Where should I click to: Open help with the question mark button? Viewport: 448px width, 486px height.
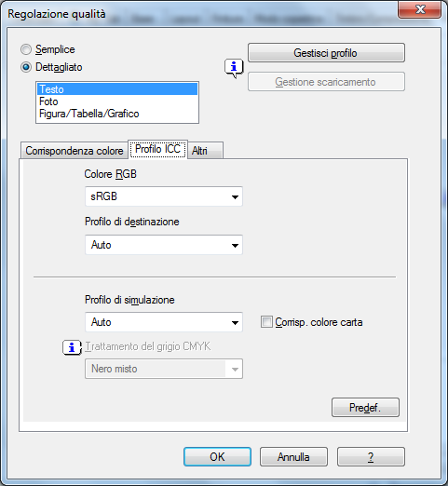point(371,457)
